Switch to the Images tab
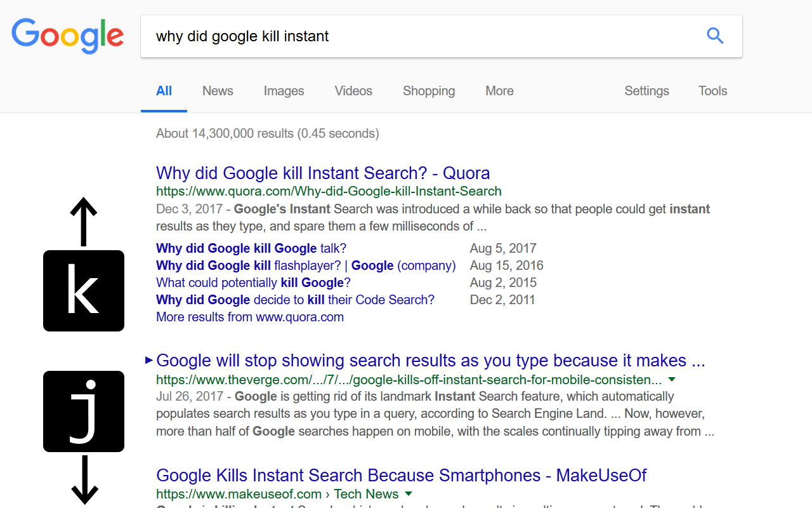 coord(284,91)
